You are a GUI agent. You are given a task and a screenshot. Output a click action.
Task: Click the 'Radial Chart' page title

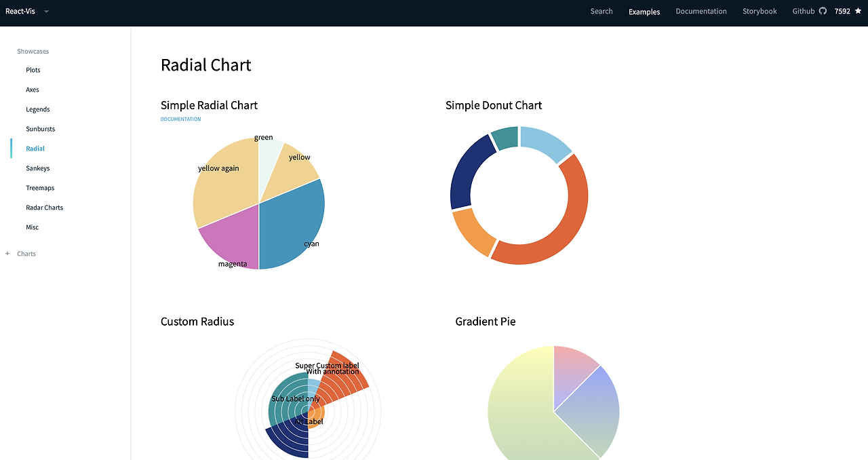206,65
